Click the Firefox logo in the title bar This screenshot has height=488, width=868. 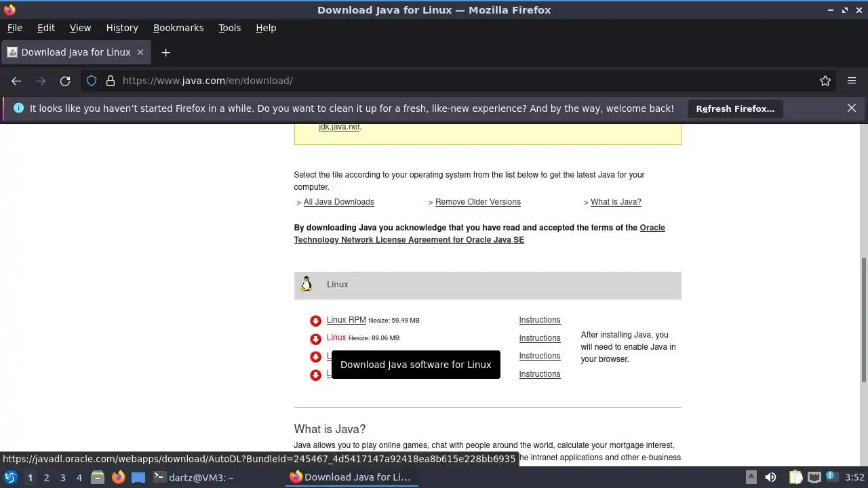click(9, 9)
